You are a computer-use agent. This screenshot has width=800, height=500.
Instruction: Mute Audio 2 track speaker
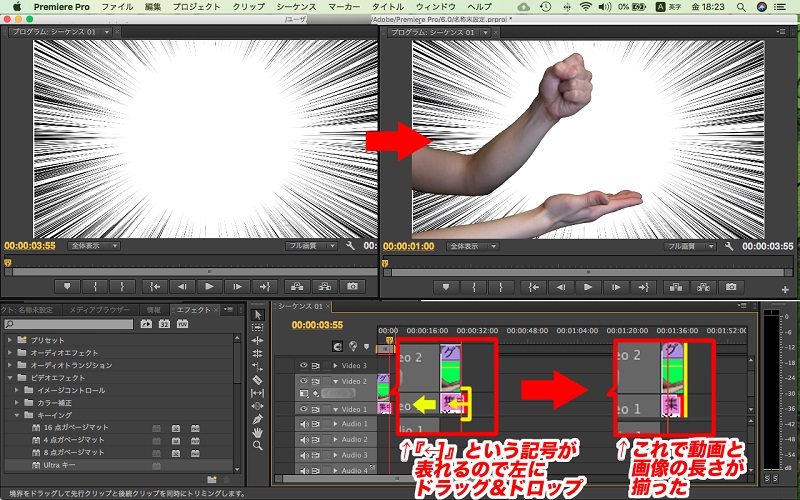[304, 439]
